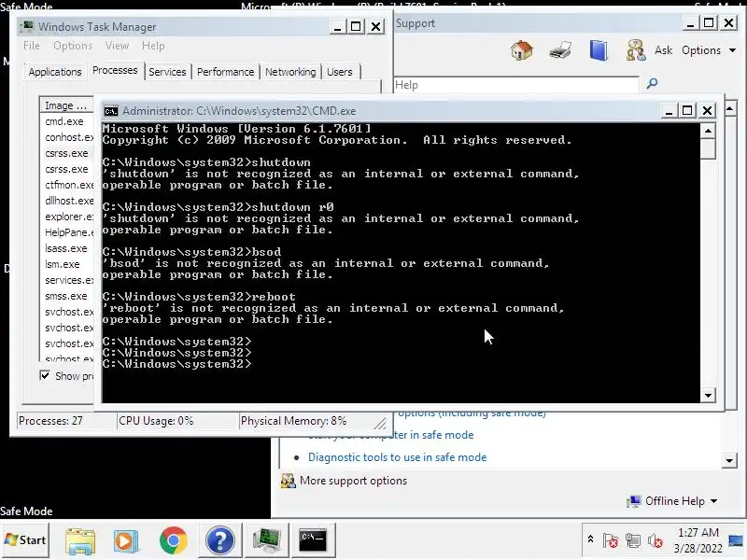Click the Processes: 27 status bar entry
The height and width of the screenshot is (560, 747).
[x=65, y=421]
